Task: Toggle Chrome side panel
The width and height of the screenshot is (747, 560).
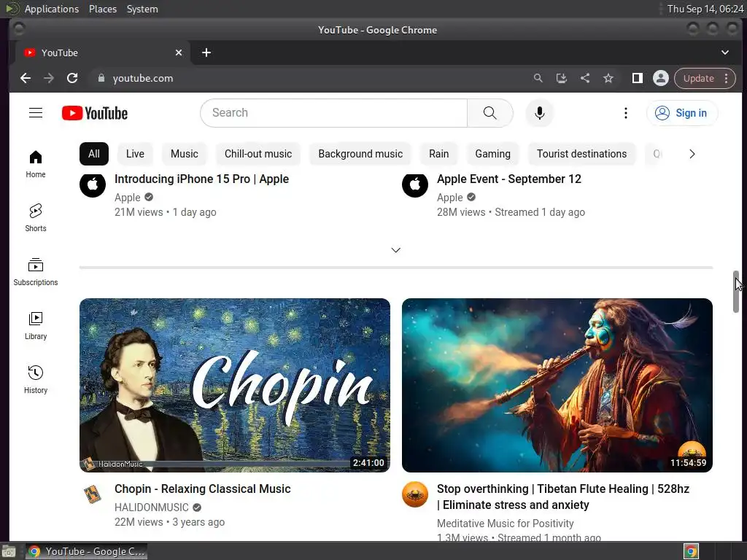Action: (x=637, y=78)
